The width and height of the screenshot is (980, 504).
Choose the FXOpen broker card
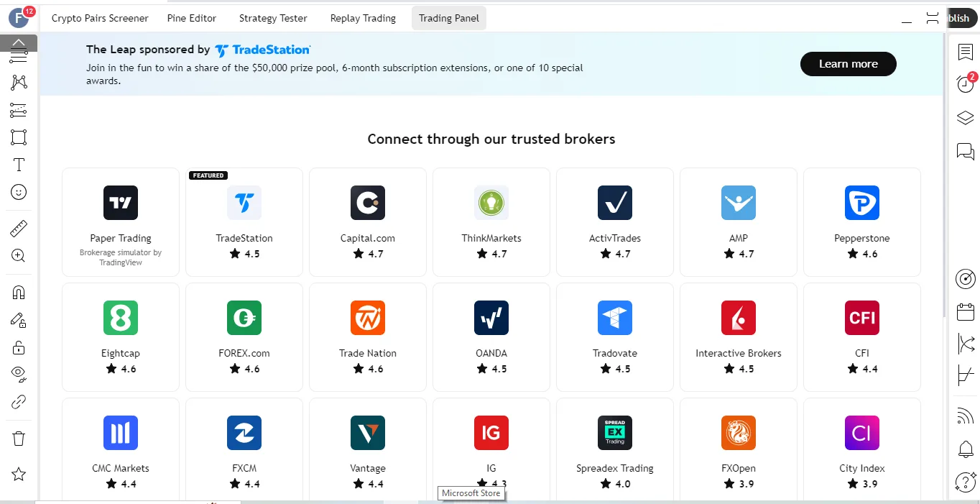(x=739, y=449)
